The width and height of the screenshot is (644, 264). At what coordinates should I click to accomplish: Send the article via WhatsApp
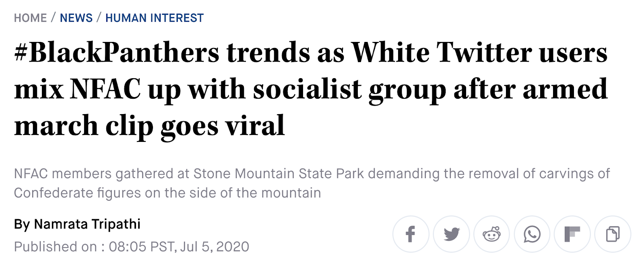tap(532, 234)
